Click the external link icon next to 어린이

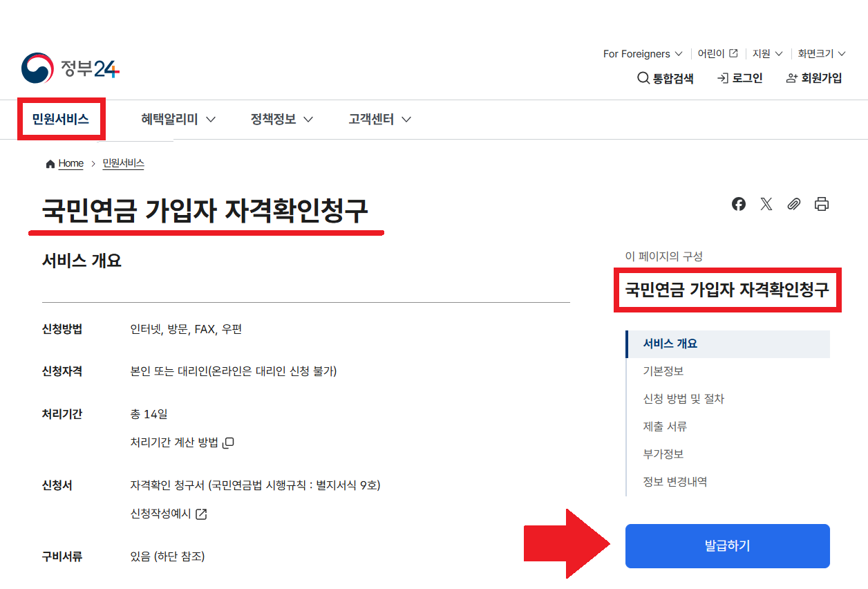click(734, 53)
